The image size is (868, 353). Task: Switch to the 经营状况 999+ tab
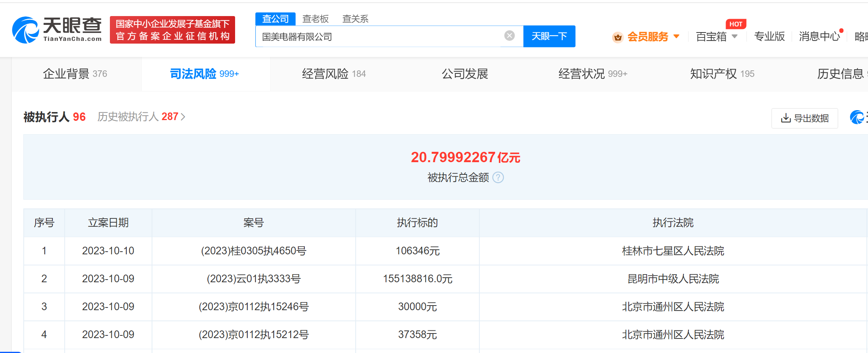593,74
